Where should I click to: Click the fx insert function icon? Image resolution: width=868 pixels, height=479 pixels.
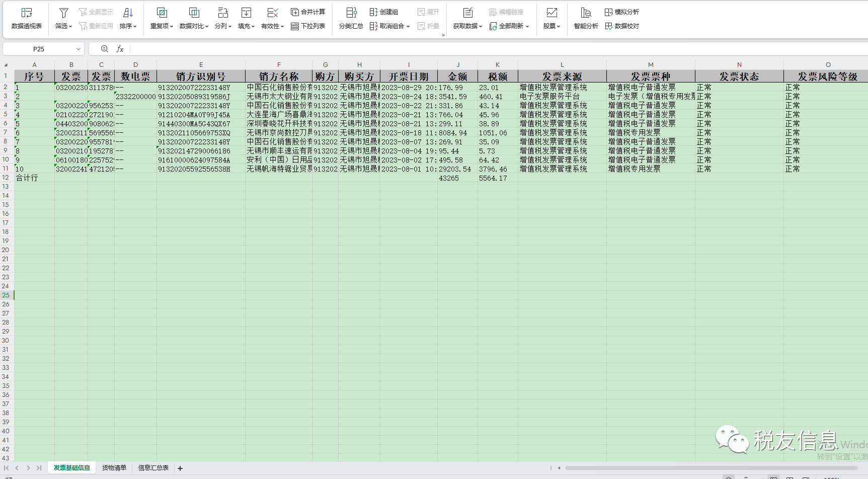coord(120,49)
